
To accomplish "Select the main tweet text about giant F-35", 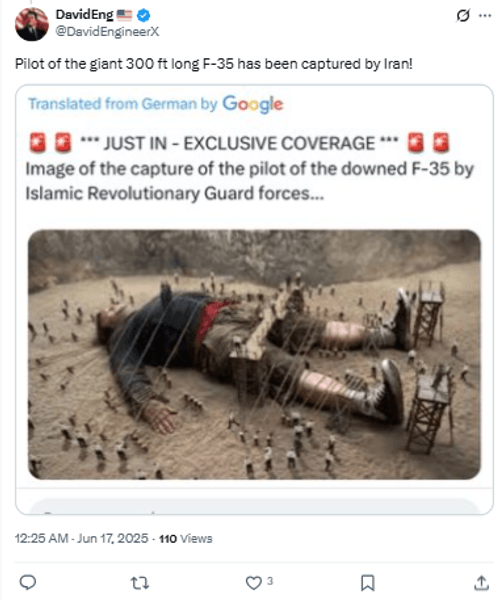I will coord(214,64).
